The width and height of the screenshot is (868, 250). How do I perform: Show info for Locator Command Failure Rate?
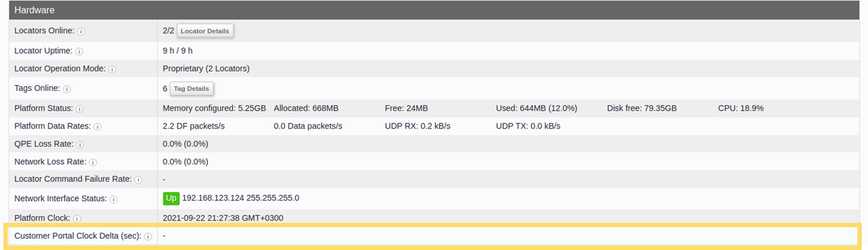coord(139,180)
